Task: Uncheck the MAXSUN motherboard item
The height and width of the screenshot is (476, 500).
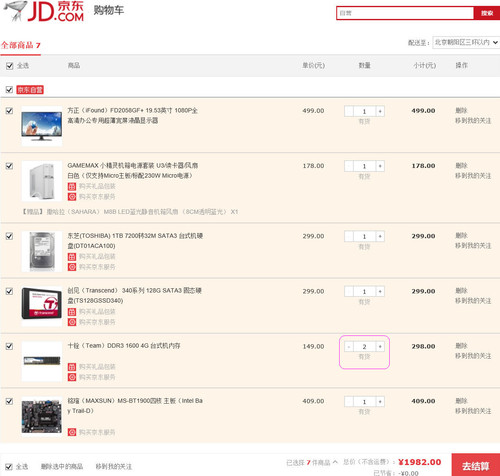Action: click(x=9, y=401)
